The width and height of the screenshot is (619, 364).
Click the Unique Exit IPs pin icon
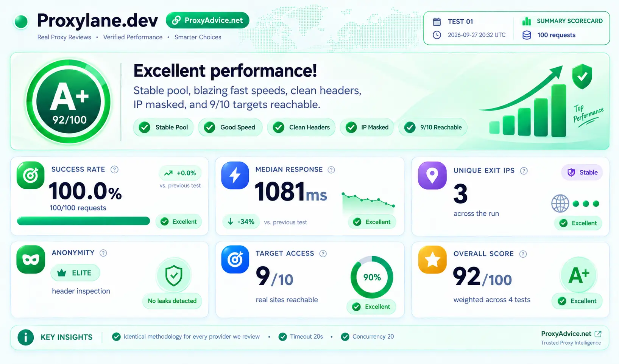tap(432, 175)
